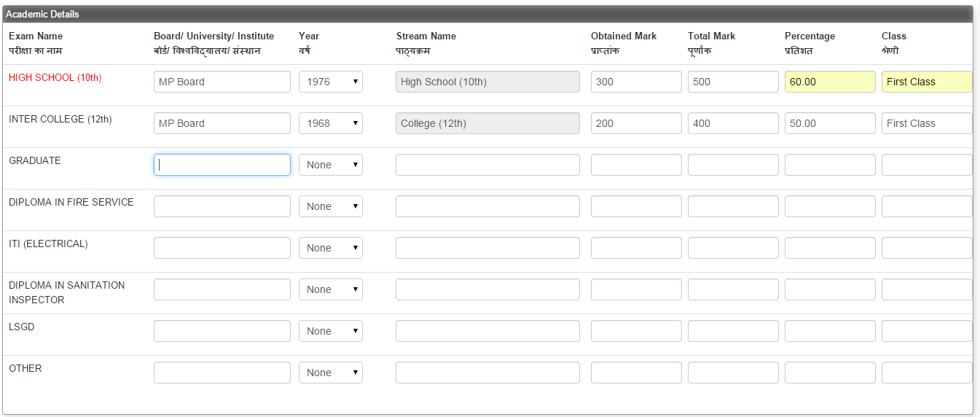Expand the LSGD year dropdown
This screenshot has width=980, height=417.
[331, 331]
